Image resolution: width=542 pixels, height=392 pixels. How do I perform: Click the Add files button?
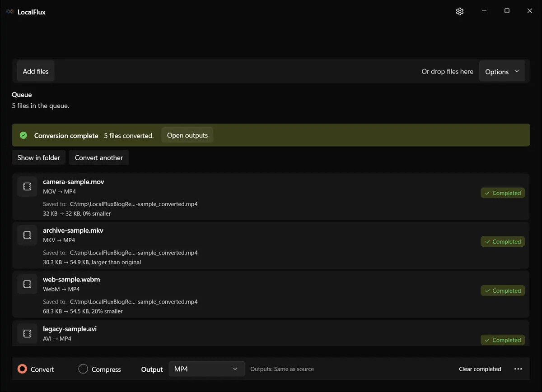(x=36, y=71)
